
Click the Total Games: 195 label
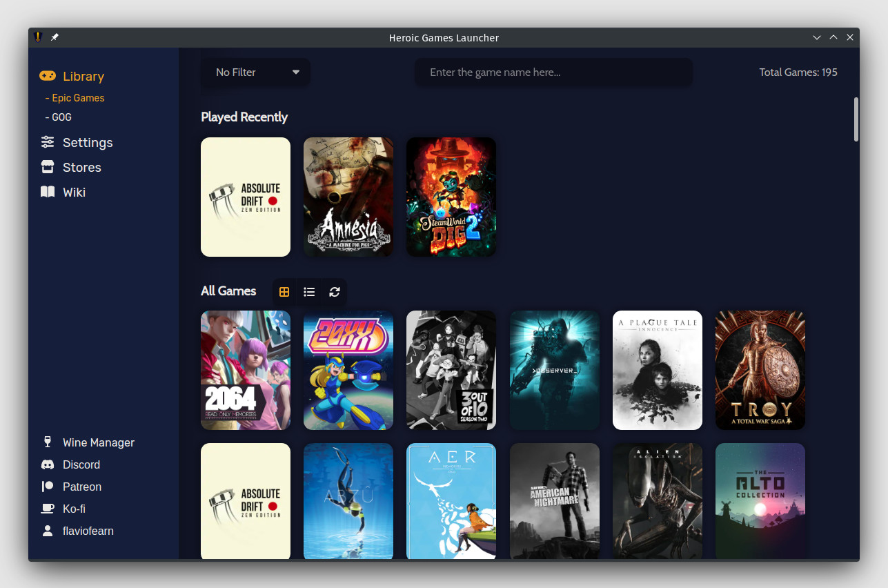click(798, 72)
